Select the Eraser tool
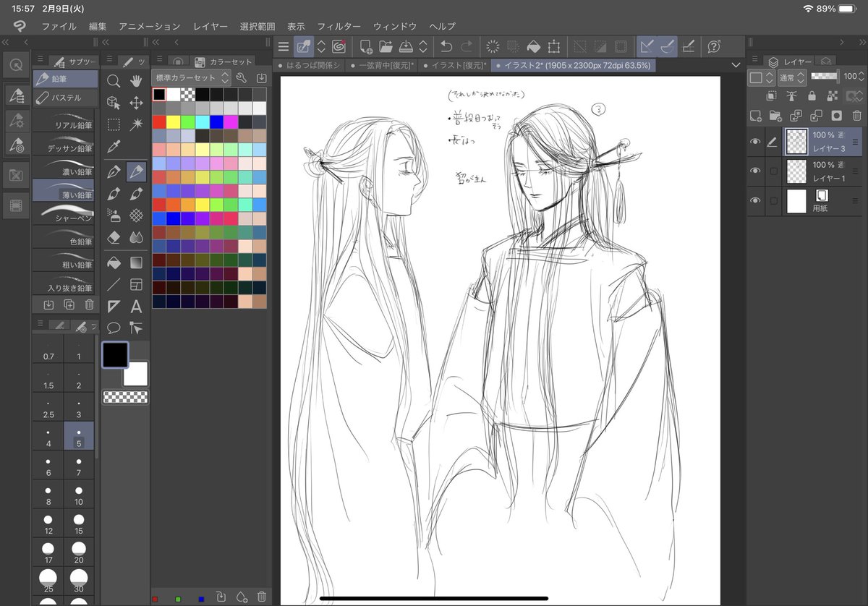The height and width of the screenshot is (606, 868). [114, 237]
